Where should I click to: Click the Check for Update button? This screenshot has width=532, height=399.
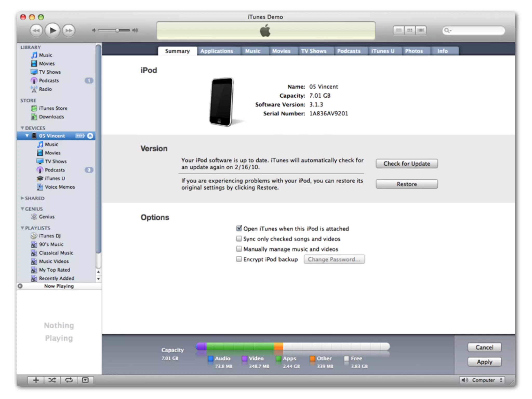click(407, 164)
